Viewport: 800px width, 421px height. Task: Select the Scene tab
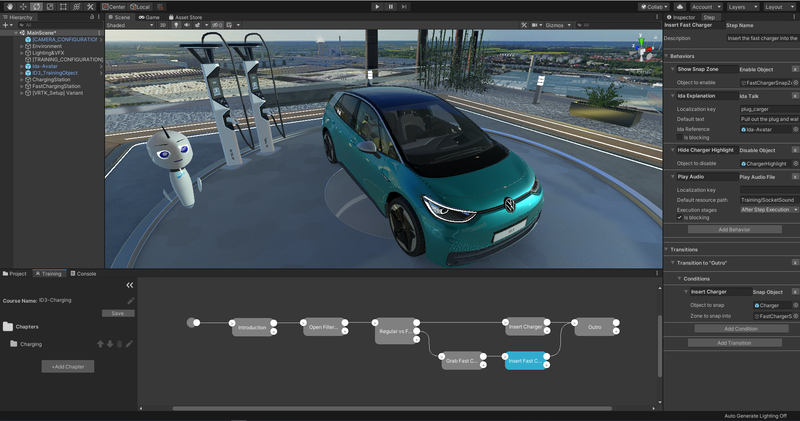click(x=119, y=17)
